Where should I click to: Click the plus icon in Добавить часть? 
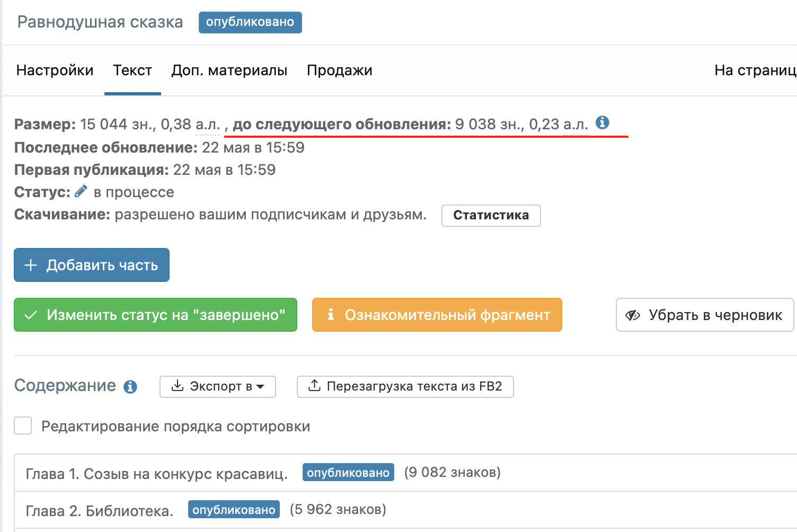pyautogui.click(x=31, y=265)
